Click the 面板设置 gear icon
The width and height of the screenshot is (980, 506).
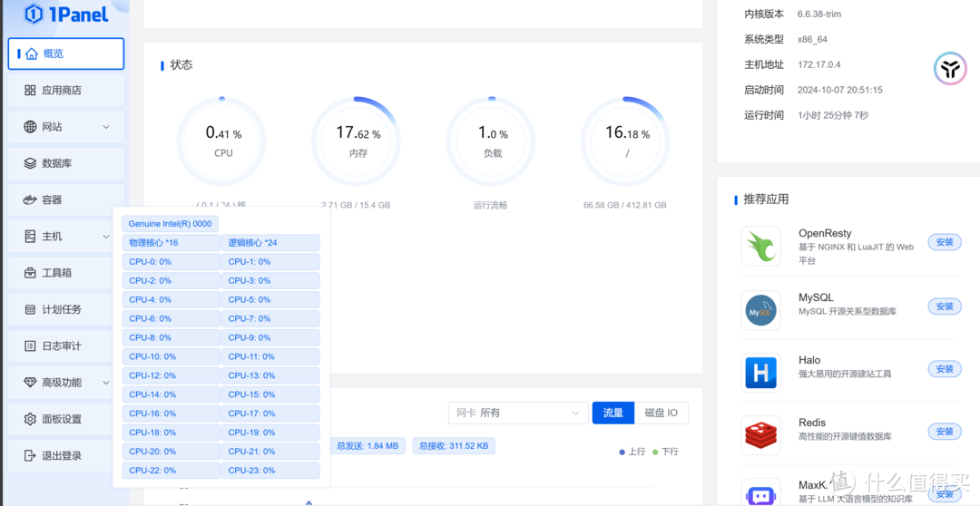point(31,419)
